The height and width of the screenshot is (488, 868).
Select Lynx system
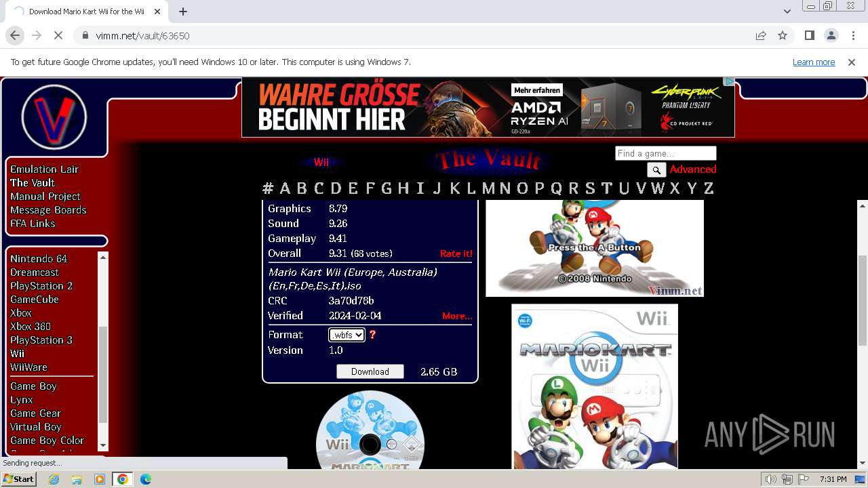pos(22,400)
